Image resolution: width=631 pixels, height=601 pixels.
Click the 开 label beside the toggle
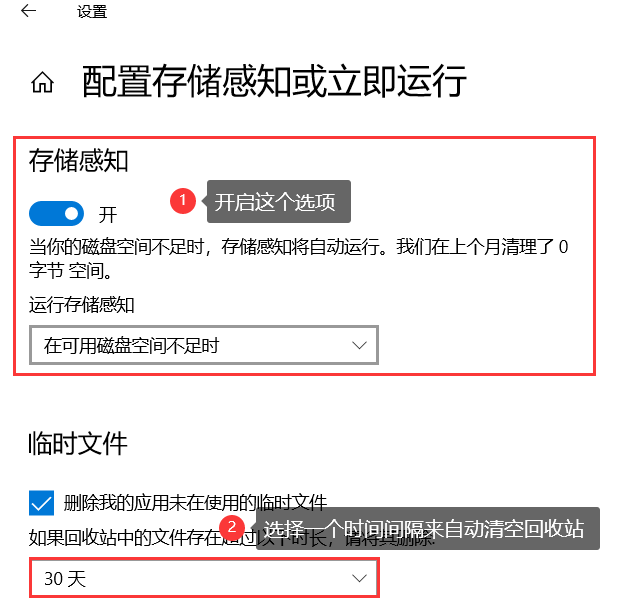[108, 215]
